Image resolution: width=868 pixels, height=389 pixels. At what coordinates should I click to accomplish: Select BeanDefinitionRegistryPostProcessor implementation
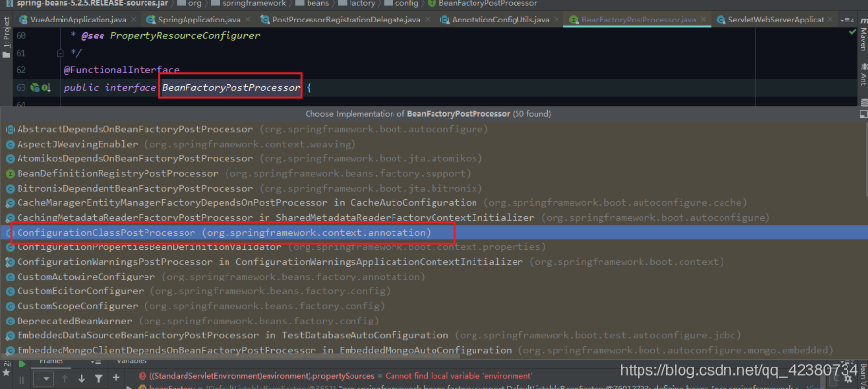tap(434, 173)
